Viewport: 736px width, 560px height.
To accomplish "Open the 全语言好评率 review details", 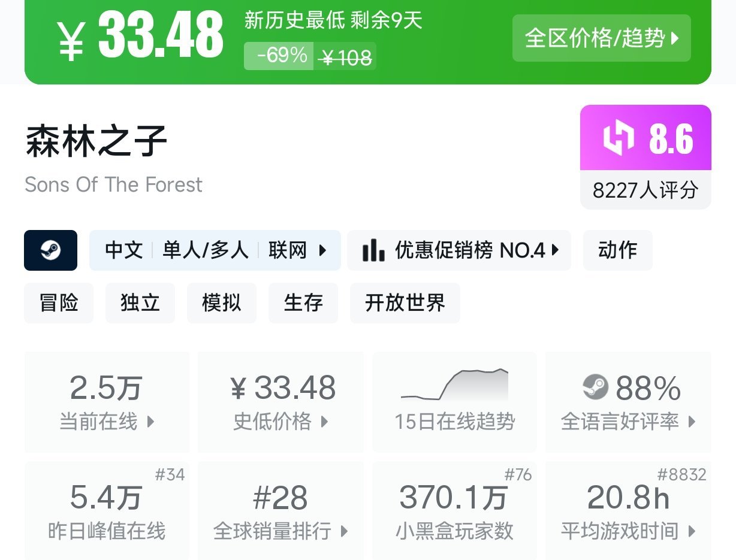I will click(x=628, y=422).
